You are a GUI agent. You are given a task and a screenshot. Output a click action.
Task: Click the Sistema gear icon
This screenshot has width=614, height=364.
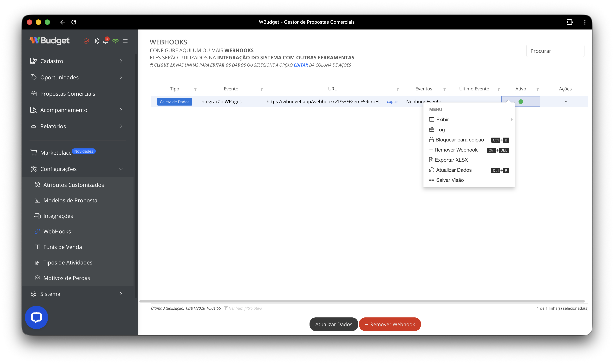point(34,294)
